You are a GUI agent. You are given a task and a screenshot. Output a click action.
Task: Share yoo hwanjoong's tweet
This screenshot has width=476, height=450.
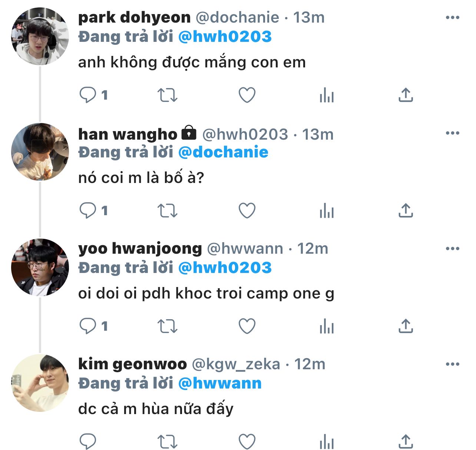[x=406, y=326]
